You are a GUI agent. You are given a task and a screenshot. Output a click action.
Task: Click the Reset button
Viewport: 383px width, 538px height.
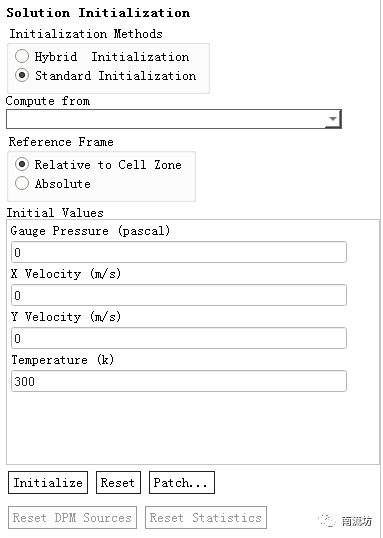[118, 482]
